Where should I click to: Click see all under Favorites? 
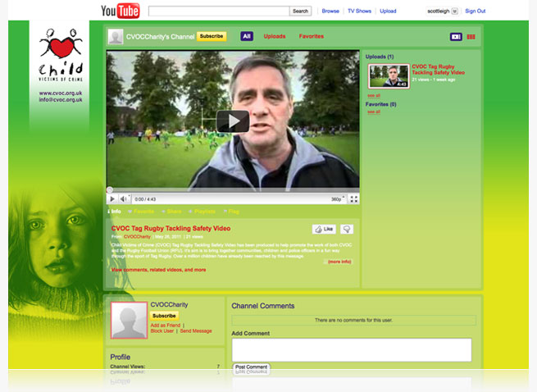[374, 112]
